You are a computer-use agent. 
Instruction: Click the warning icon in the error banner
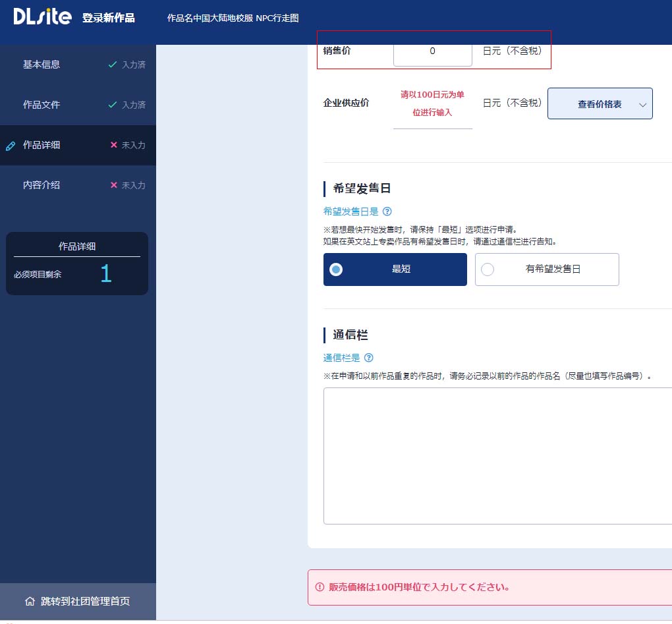pyautogui.click(x=320, y=587)
